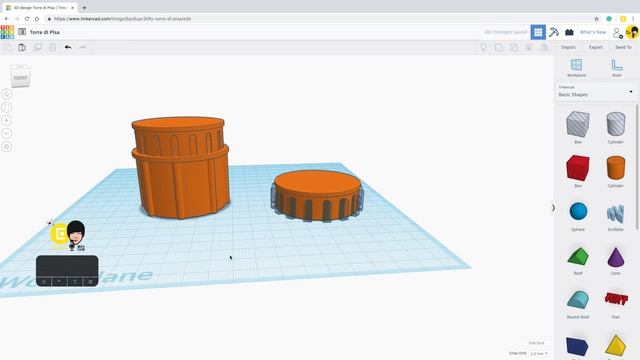
Task: Go back in browser history
Action: click(7, 19)
